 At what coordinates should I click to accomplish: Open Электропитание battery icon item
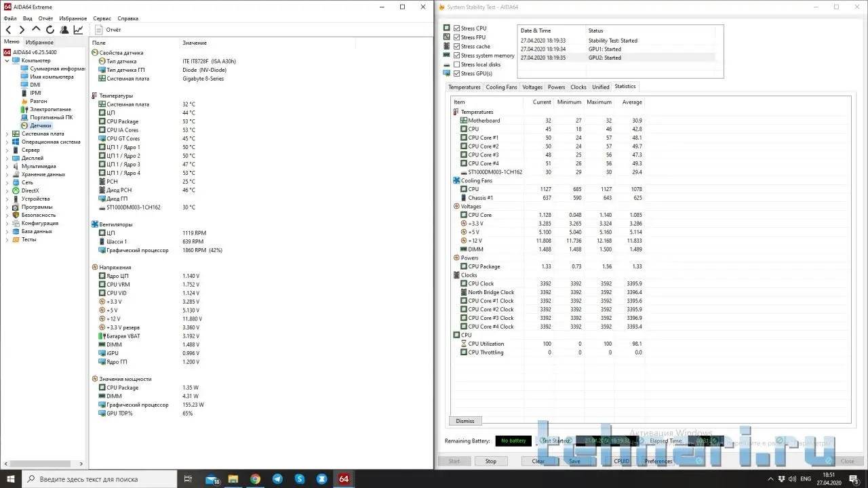[24, 109]
